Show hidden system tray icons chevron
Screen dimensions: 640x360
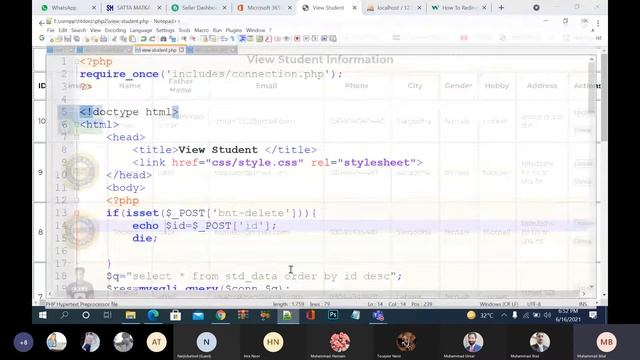pyautogui.click(x=504, y=315)
